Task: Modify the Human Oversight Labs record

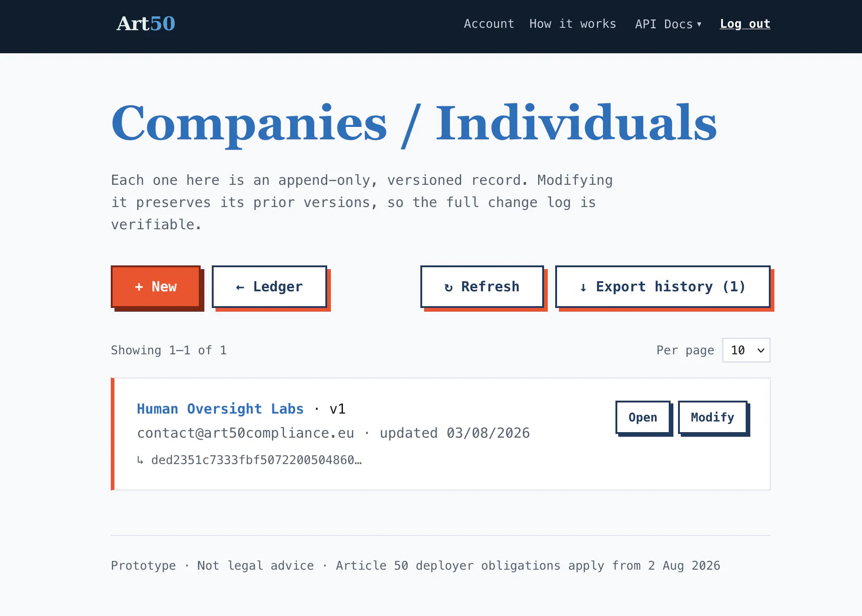Action: (713, 417)
